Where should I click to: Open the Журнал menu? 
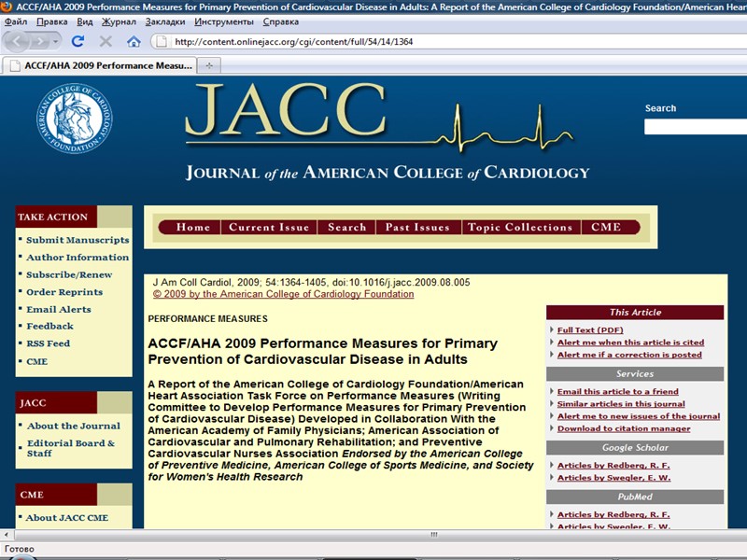pyautogui.click(x=119, y=21)
